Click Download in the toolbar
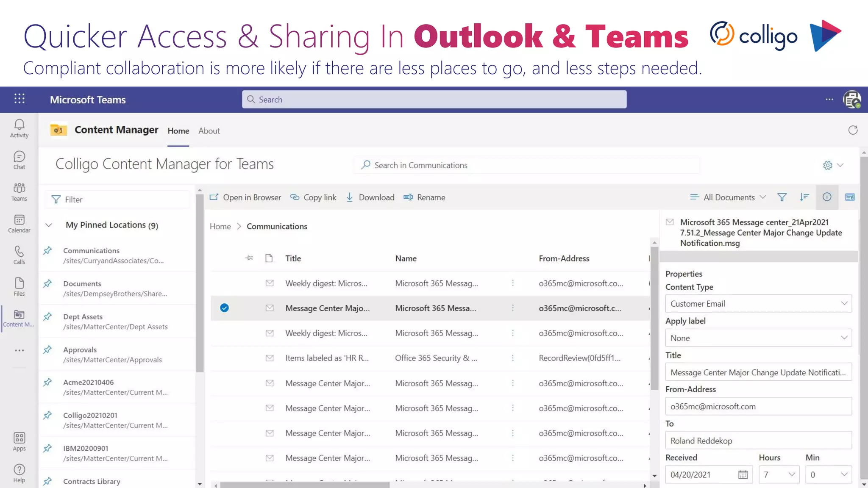868x488 pixels. [370, 197]
